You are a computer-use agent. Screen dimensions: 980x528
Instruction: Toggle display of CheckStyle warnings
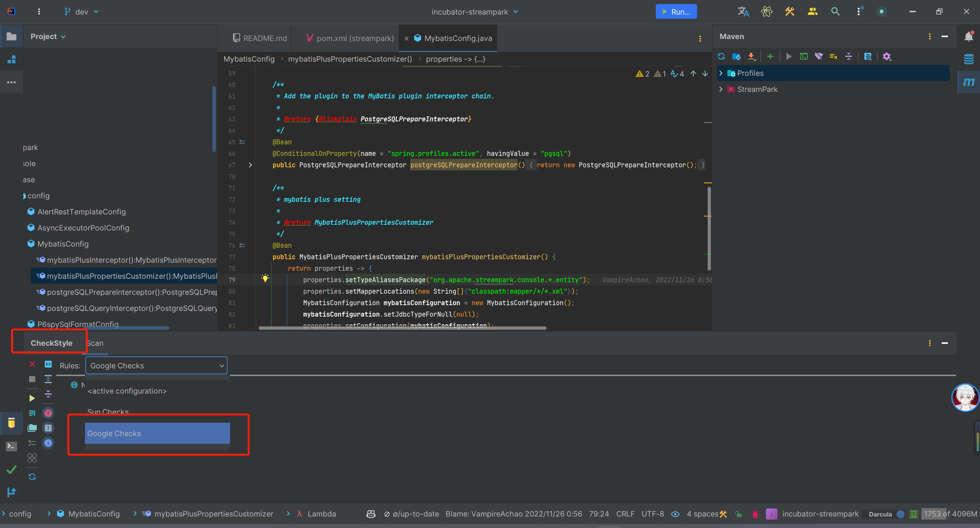tap(48, 428)
